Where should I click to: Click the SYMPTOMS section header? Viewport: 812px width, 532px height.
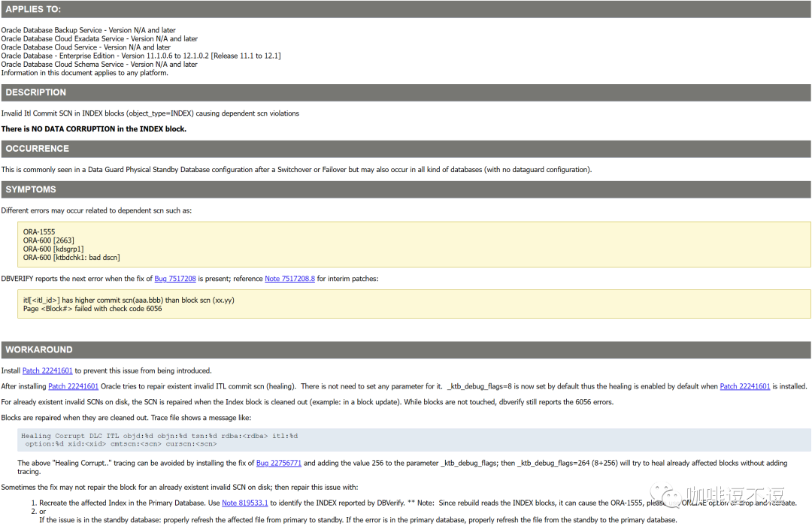[406, 189]
